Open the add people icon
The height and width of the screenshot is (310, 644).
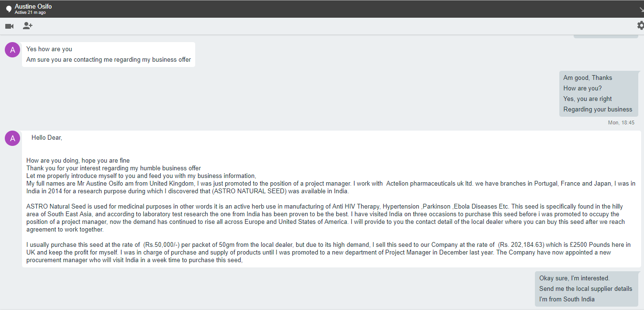tap(28, 26)
